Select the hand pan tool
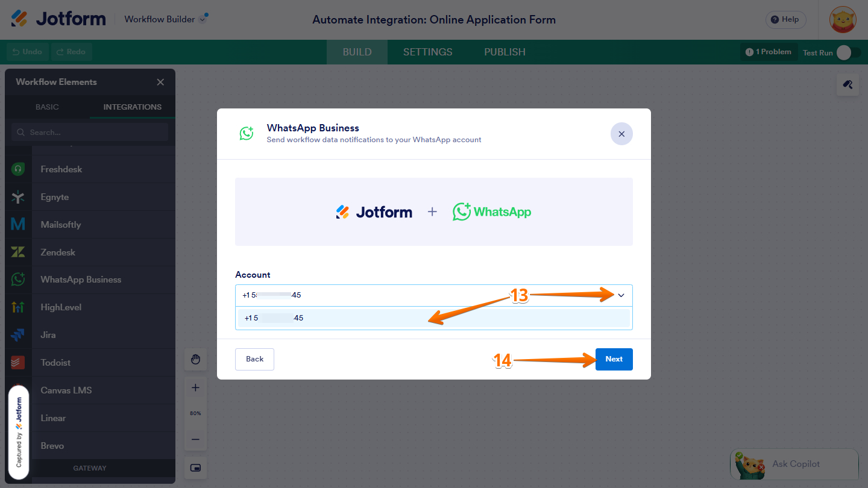Viewport: 868px width, 488px height. click(x=195, y=360)
